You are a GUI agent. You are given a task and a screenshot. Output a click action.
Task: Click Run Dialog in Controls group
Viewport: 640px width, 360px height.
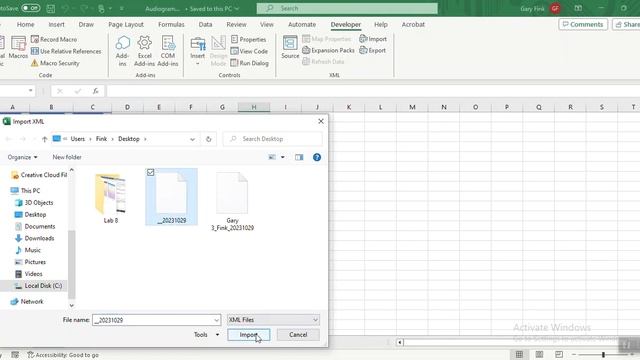(x=249, y=63)
